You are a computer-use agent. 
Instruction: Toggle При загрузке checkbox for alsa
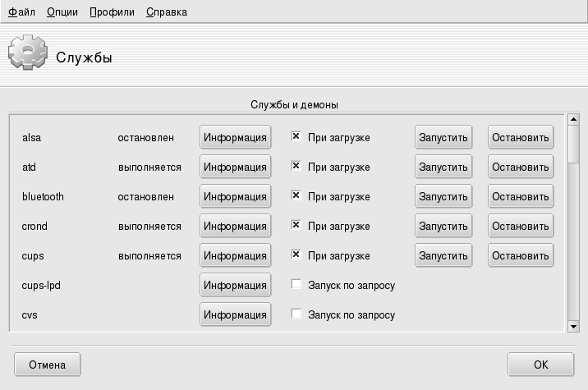[x=296, y=137]
